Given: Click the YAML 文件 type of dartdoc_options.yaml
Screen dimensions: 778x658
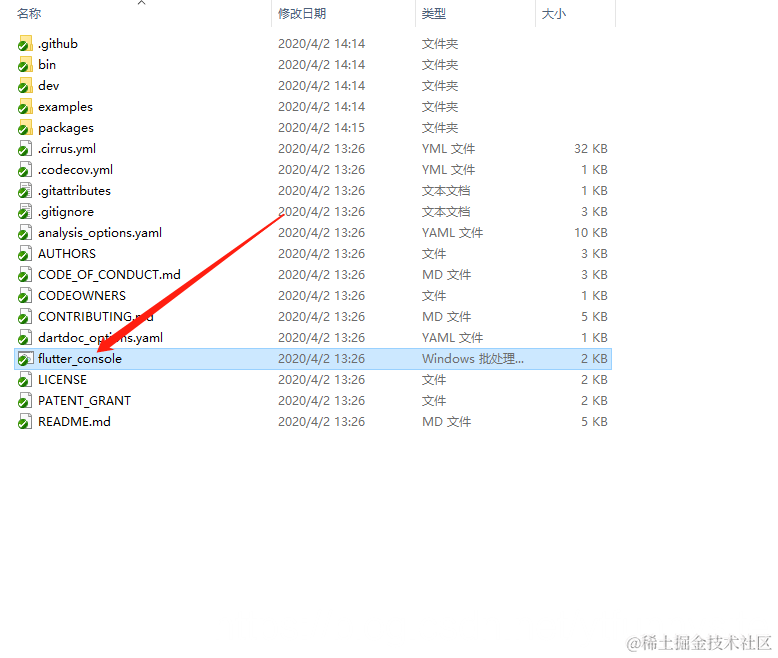Looking at the screenshot, I should tap(453, 338).
